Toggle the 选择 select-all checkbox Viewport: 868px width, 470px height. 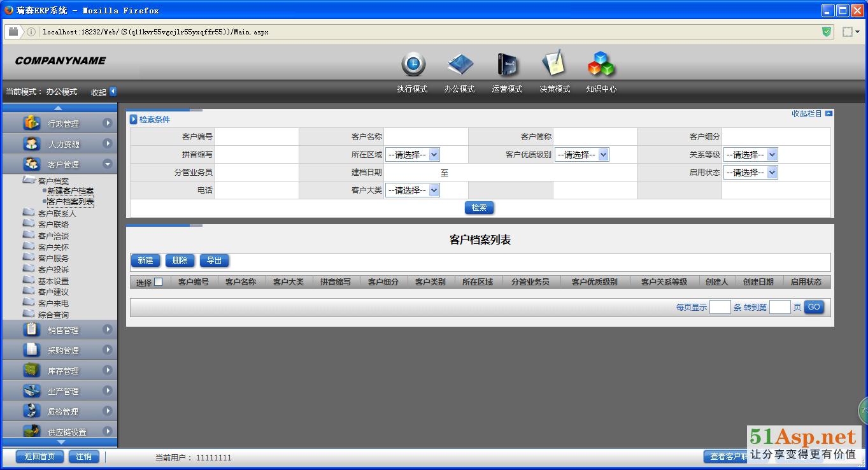click(159, 282)
